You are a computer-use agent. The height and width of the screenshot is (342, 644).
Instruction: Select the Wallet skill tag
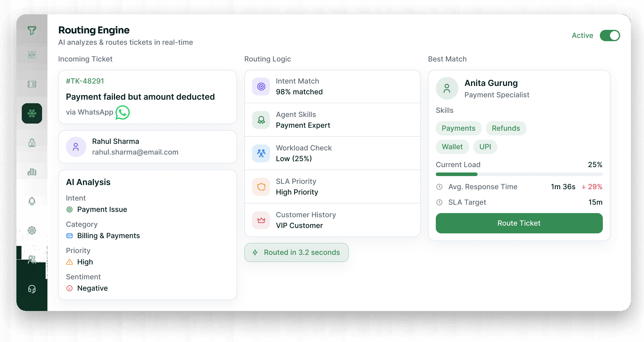coord(452,147)
